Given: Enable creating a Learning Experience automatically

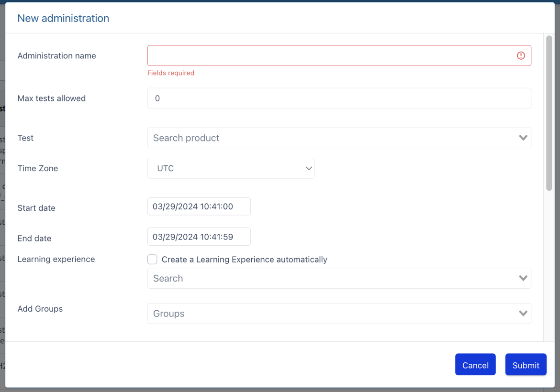Looking at the screenshot, I should coord(152,259).
